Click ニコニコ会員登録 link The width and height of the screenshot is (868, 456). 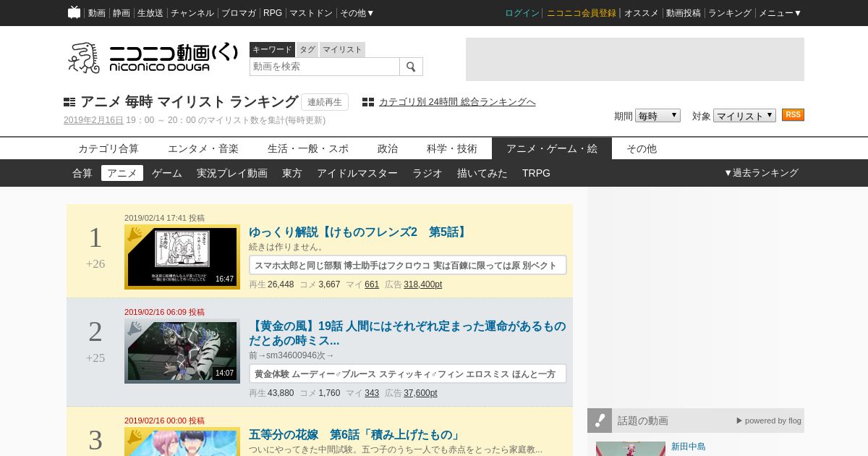tap(582, 13)
